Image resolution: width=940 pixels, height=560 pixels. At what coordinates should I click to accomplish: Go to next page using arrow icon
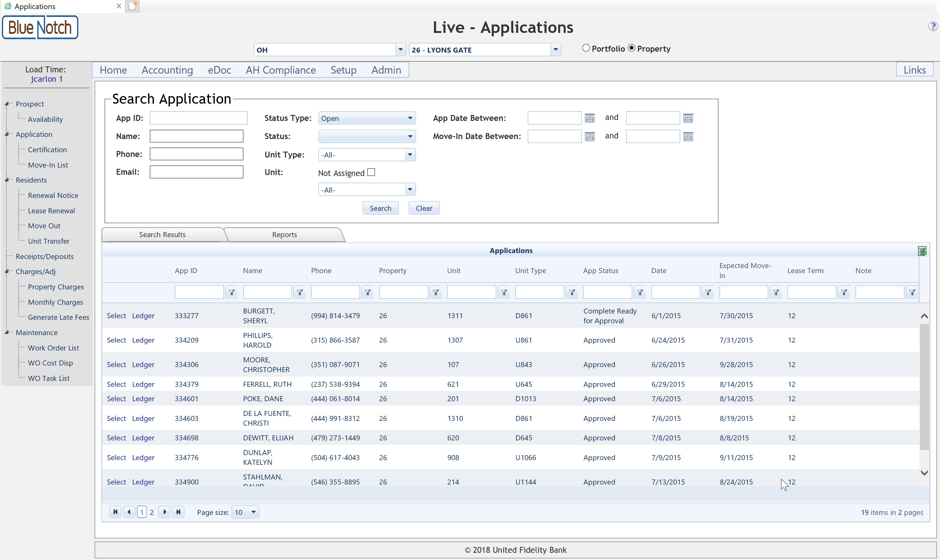pos(164,512)
